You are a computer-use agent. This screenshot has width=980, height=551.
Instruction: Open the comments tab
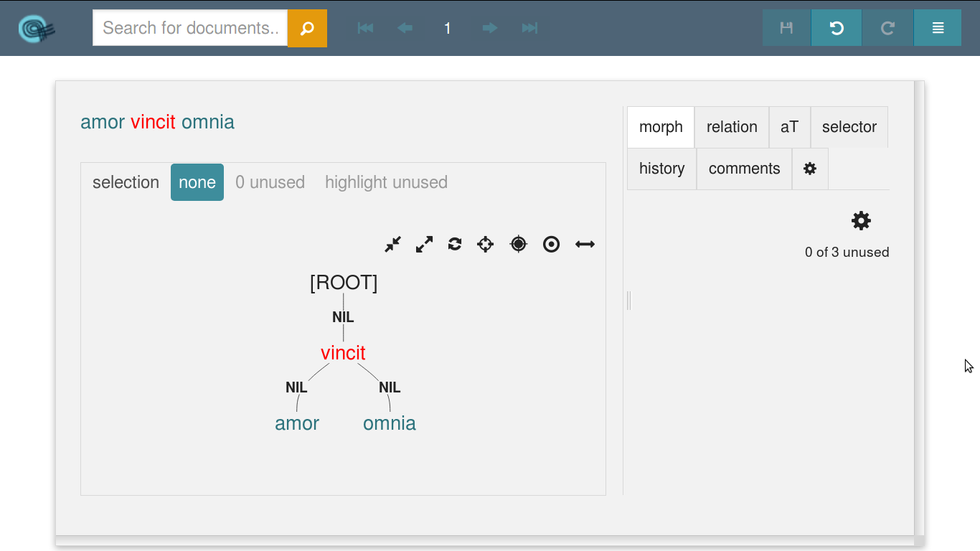point(744,169)
